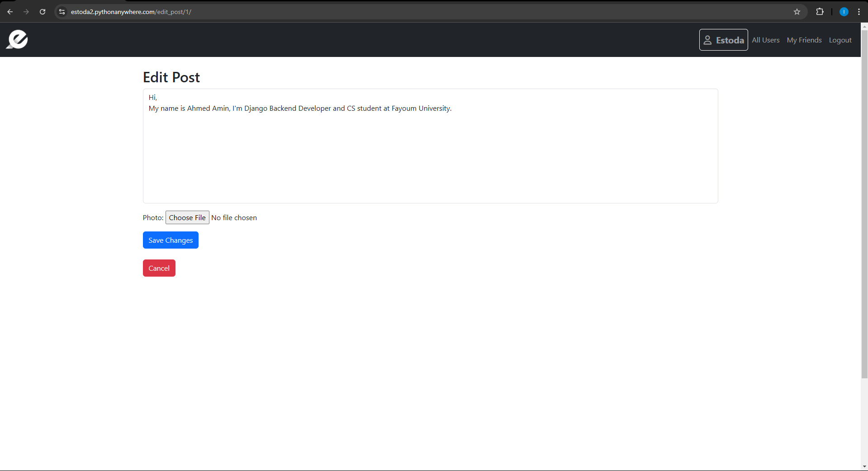The width and height of the screenshot is (868, 471).
Task: Open the browser extensions puzzle icon
Action: coord(820,12)
